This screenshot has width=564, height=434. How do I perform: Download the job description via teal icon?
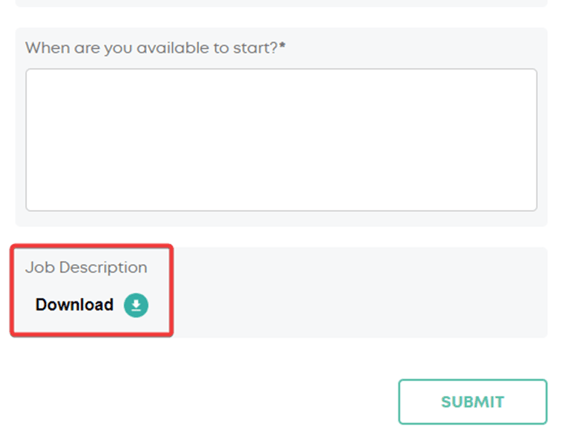136,305
